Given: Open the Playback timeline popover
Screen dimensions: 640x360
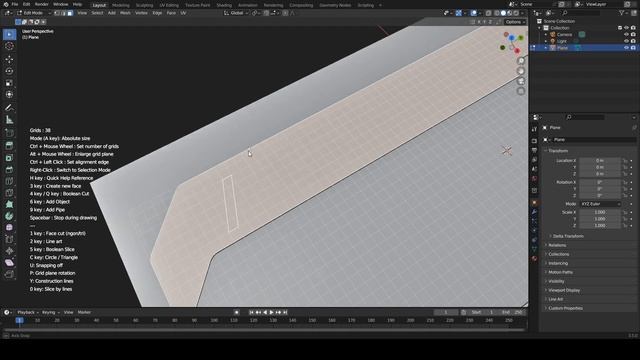Looking at the screenshot, I should [28, 312].
